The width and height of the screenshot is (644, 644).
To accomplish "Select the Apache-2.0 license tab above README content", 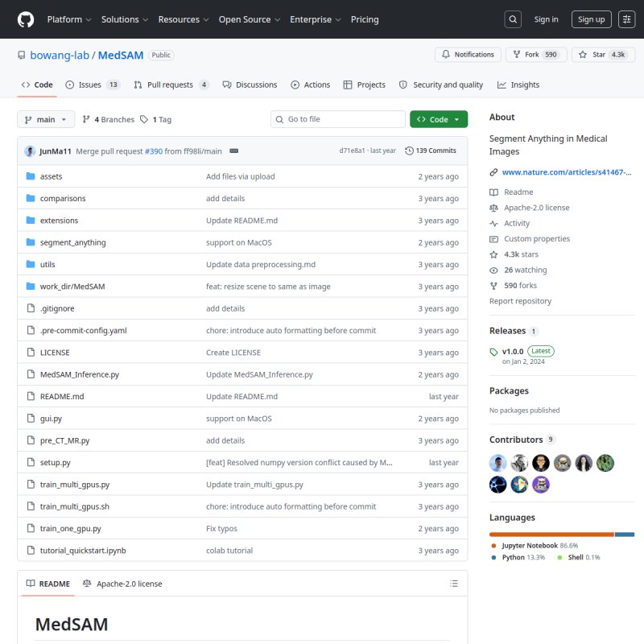I will pos(122,584).
